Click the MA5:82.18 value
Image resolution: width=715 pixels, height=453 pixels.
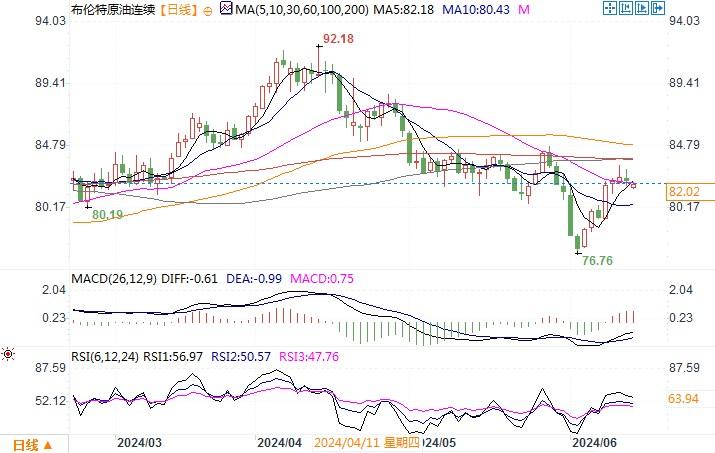point(404,9)
